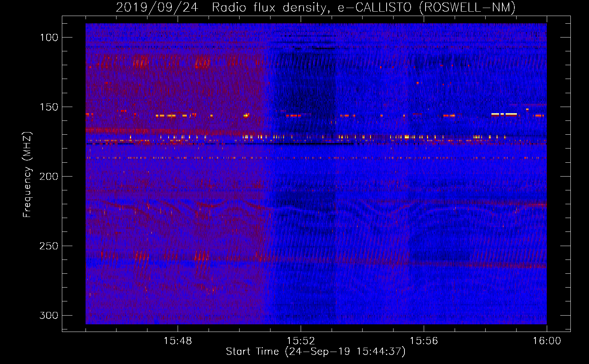Select the 'Frequency (MHZ)' y-axis label
Screen dimensions: 589x364
(27, 174)
